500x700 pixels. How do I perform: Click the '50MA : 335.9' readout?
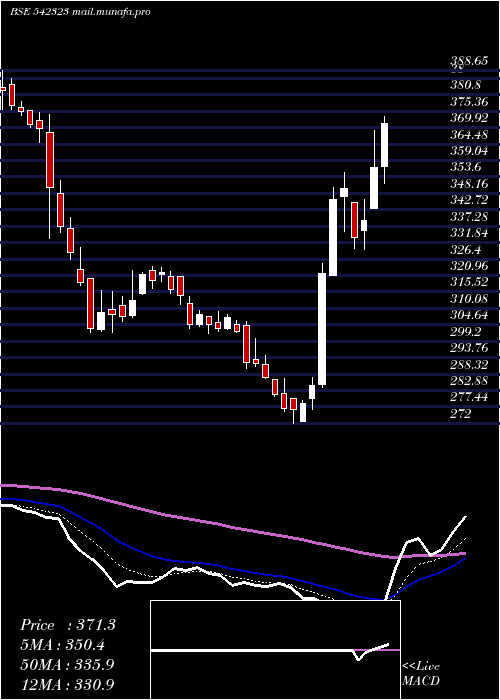pos(68,664)
